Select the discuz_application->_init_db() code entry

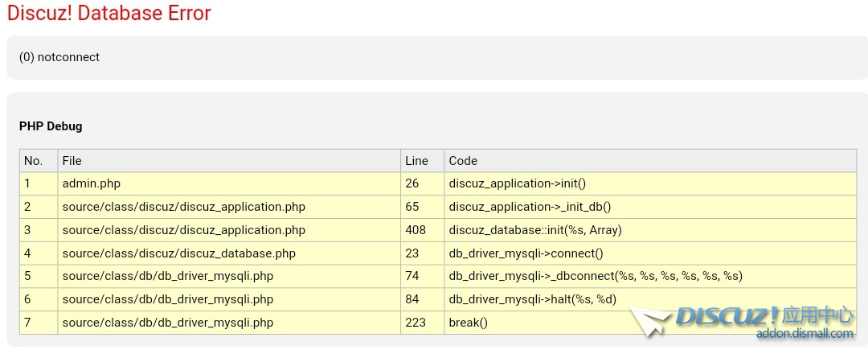(x=530, y=207)
